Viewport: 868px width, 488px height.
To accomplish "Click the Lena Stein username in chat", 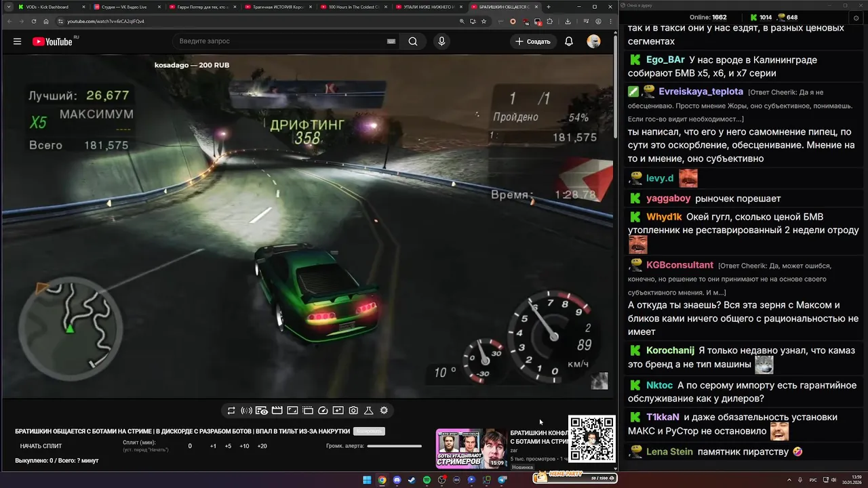I will pyautogui.click(x=669, y=451).
